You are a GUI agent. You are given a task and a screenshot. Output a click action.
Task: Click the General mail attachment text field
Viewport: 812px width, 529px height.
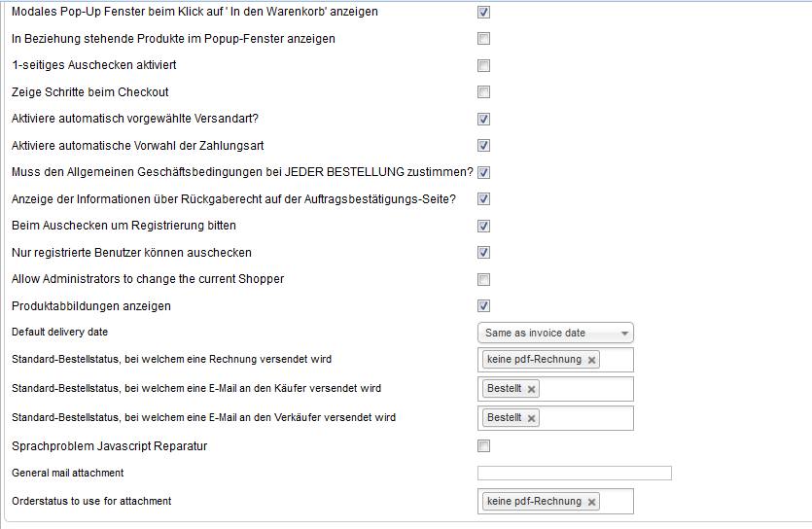574,474
